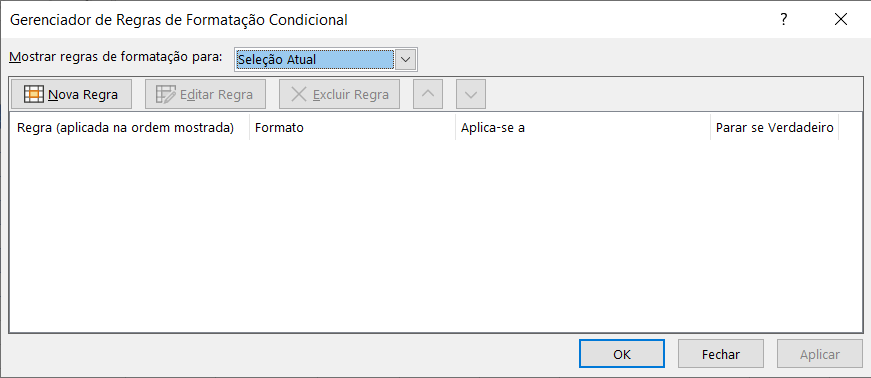The width and height of the screenshot is (871, 378).
Task: Move rule up with the up arrow
Action: click(428, 94)
